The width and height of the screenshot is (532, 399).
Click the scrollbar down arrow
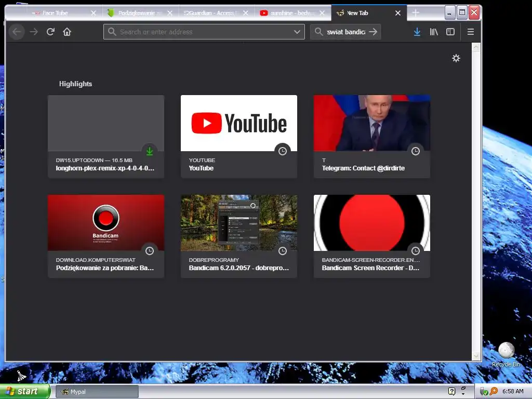(x=476, y=356)
